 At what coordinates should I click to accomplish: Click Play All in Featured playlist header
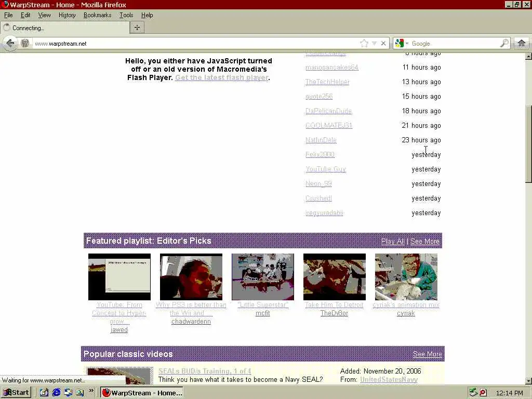coord(393,241)
